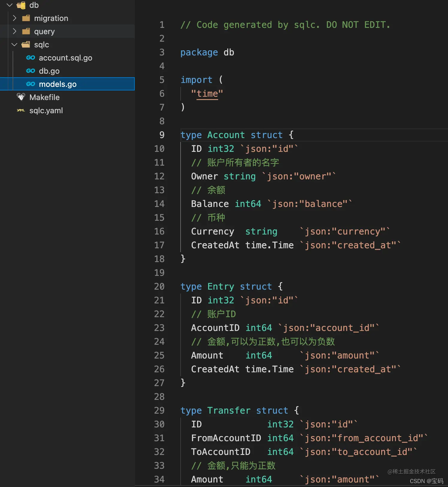Select the db root folder label
The width and height of the screenshot is (448, 487).
tap(34, 5)
